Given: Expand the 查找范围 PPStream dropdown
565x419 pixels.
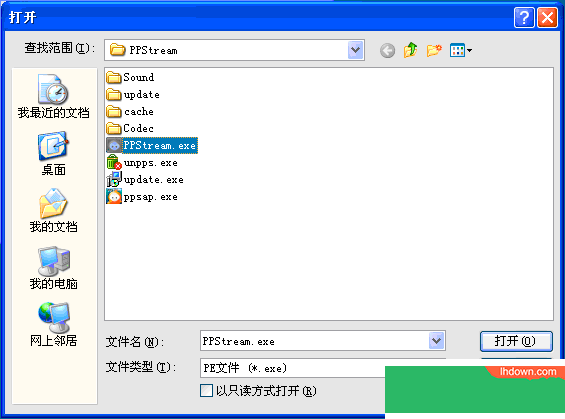Looking at the screenshot, I should 356,50.
